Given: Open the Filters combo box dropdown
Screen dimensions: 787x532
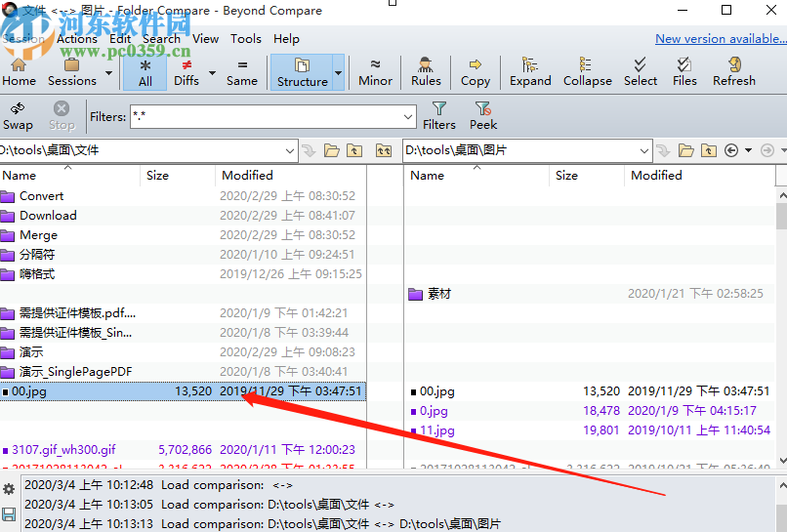Looking at the screenshot, I should pyautogui.click(x=408, y=116).
